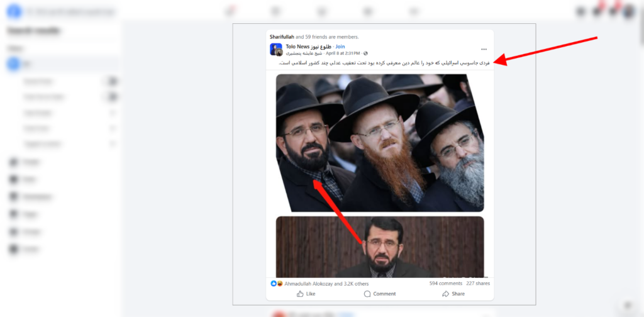Click the post author name in Persian script

[304, 53]
